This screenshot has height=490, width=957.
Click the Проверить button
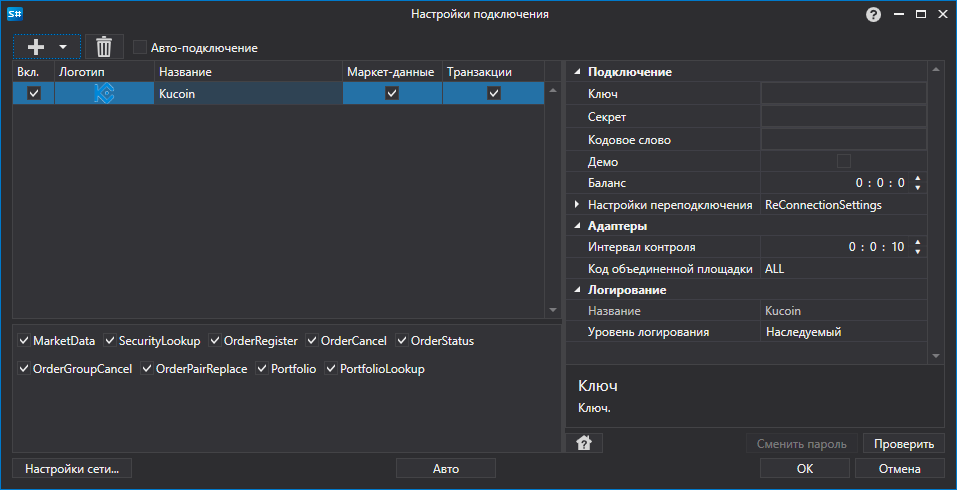click(904, 444)
